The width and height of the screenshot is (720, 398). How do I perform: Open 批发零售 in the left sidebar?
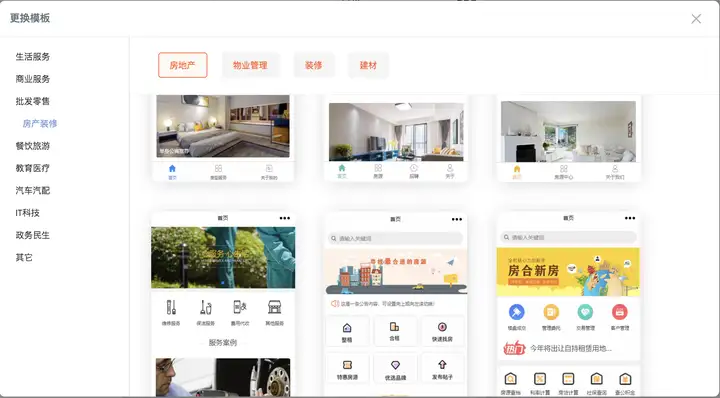click(33, 101)
